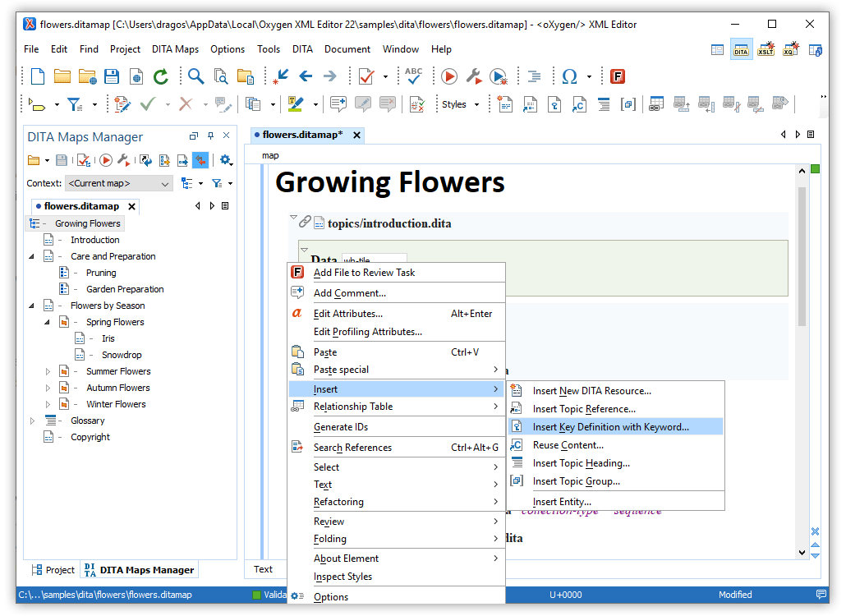The height and width of the screenshot is (616, 846).
Task: Click the editor vertical scrollbar thumb
Action: (802, 256)
